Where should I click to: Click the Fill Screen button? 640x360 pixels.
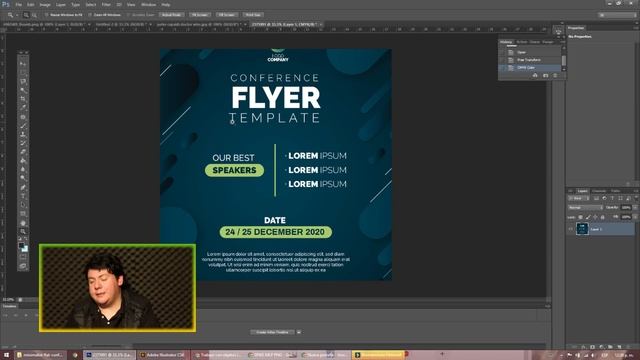tap(227, 15)
